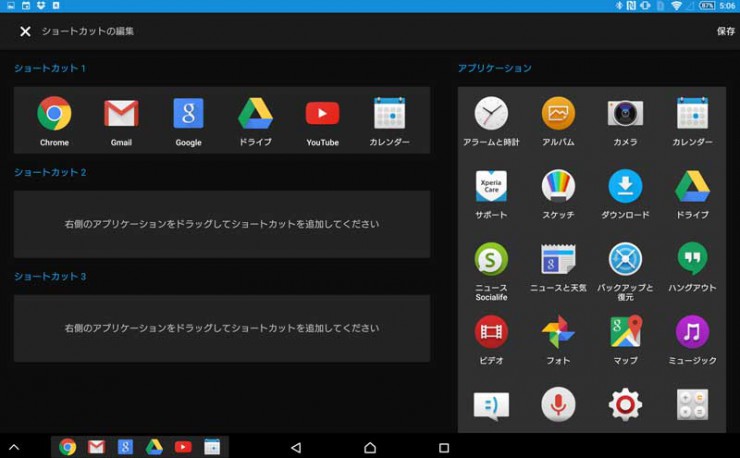Pick the フォト app icon
740x458 pixels.
click(558, 332)
